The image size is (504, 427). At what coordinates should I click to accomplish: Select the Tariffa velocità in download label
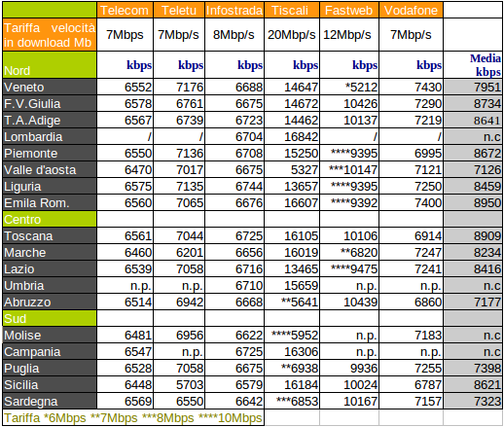click(50, 35)
